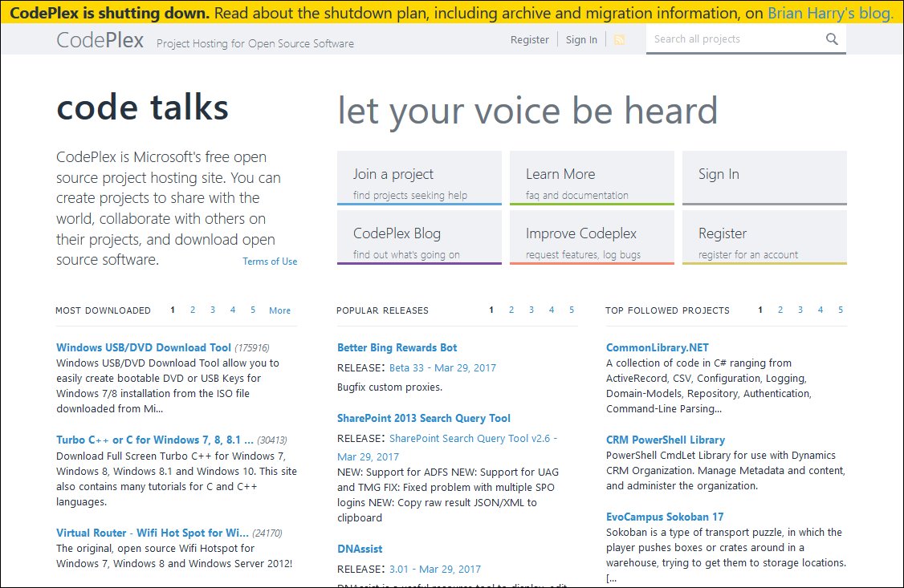
Task: Select Popular Releases page 1
Action: (491, 310)
